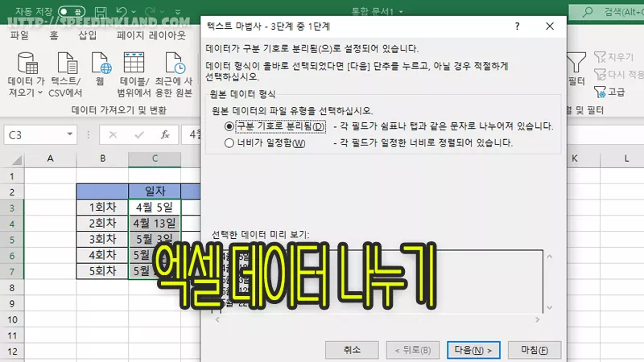Select the 너비가 일정함 radio button
Viewport: 644px width, 362px height.
(x=229, y=143)
